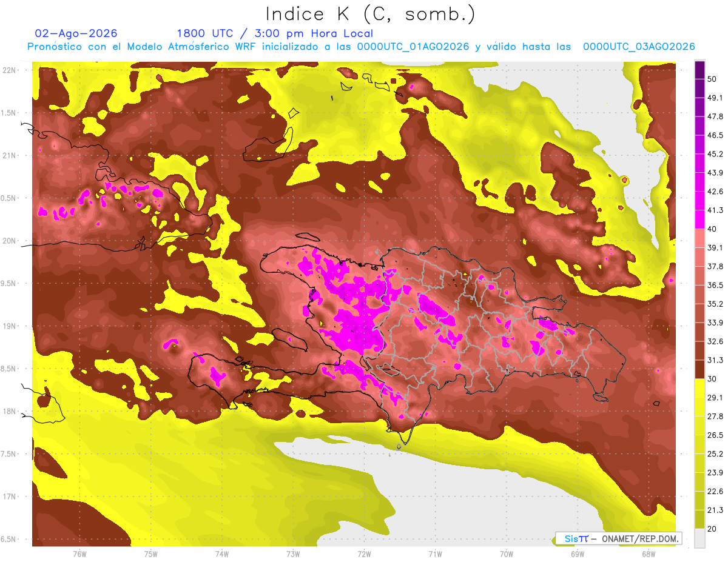
Task: Click the colorbar value "42.6"
Action: (x=715, y=192)
